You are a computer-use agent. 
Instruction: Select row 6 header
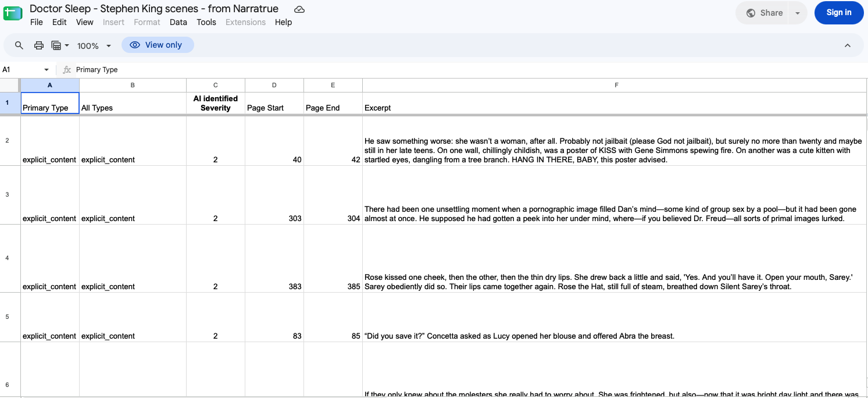coord(10,369)
